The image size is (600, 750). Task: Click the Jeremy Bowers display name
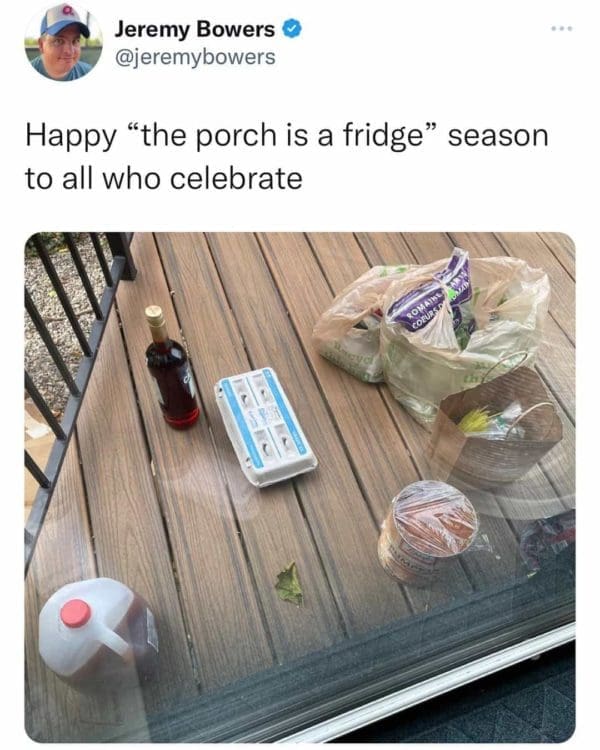pyautogui.click(x=194, y=30)
